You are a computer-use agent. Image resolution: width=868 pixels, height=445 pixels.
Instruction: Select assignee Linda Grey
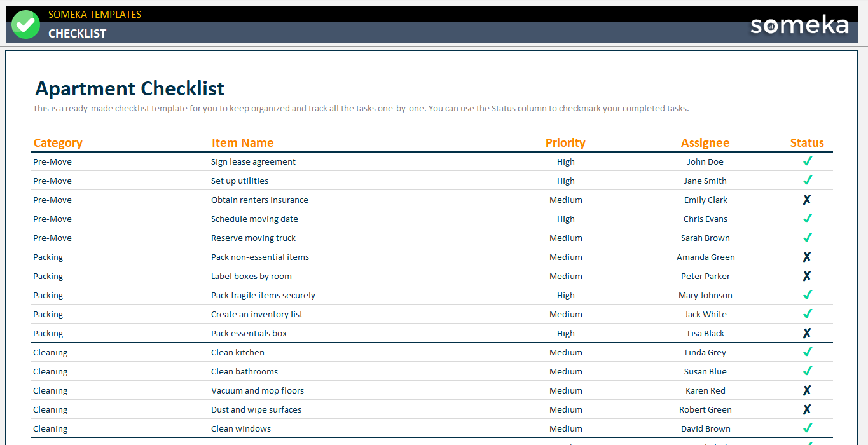[705, 352]
